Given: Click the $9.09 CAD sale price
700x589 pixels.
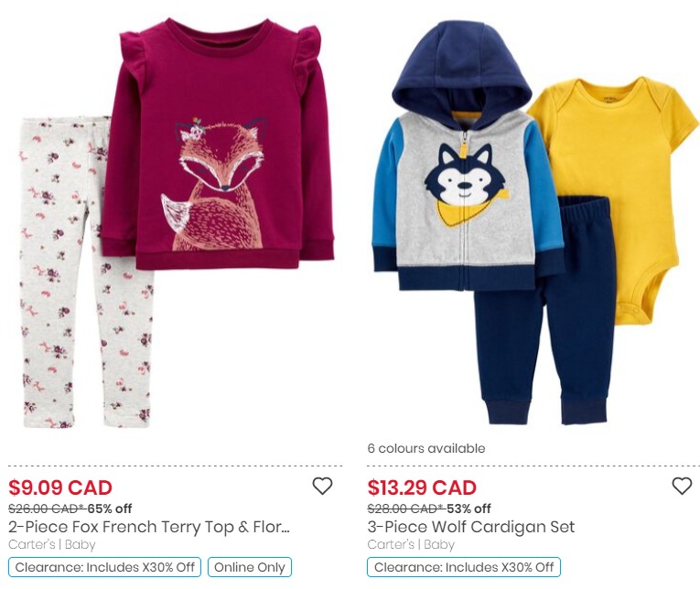Looking at the screenshot, I should [x=60, y=487].
